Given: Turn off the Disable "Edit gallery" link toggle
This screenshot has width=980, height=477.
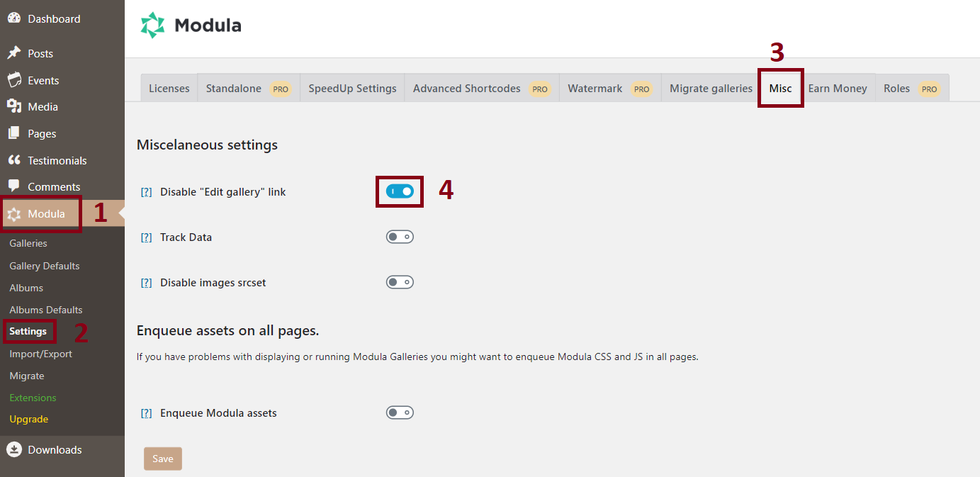Looking at the screenshot, I should click(x=400, y=191).
